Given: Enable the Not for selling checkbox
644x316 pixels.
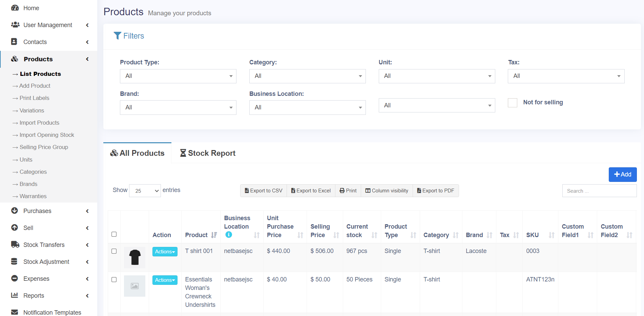Looking at the screenshot, I should click(513, 103).
